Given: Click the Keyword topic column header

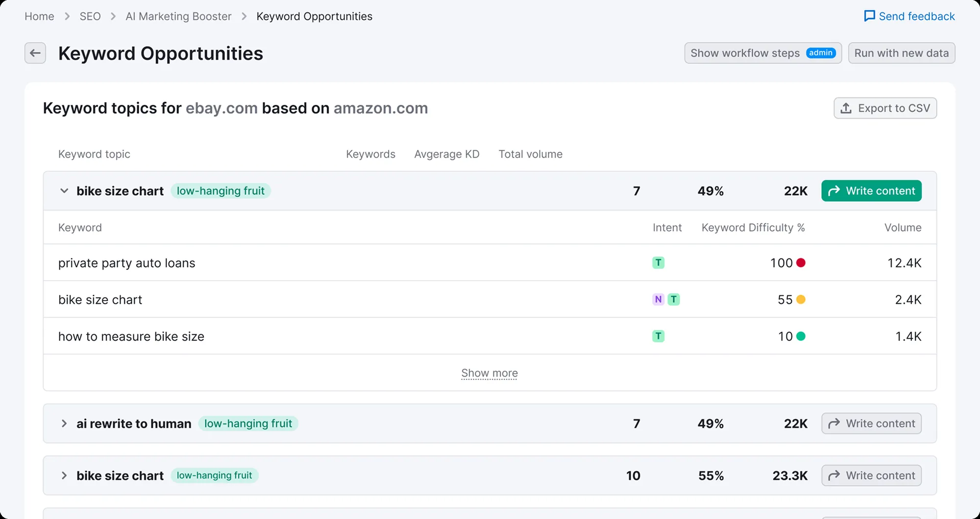Looking at the screenshot, I should tap(94, 154).
